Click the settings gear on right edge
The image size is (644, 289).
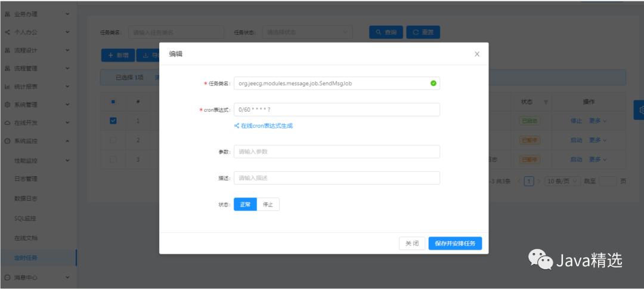coord(640,110)
